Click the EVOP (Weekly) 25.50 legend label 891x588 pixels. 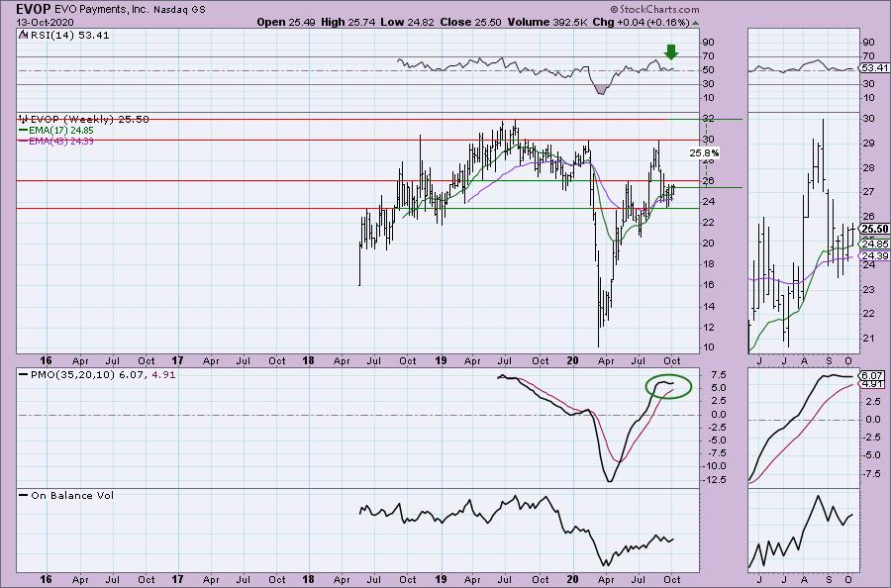click(89, 119)
